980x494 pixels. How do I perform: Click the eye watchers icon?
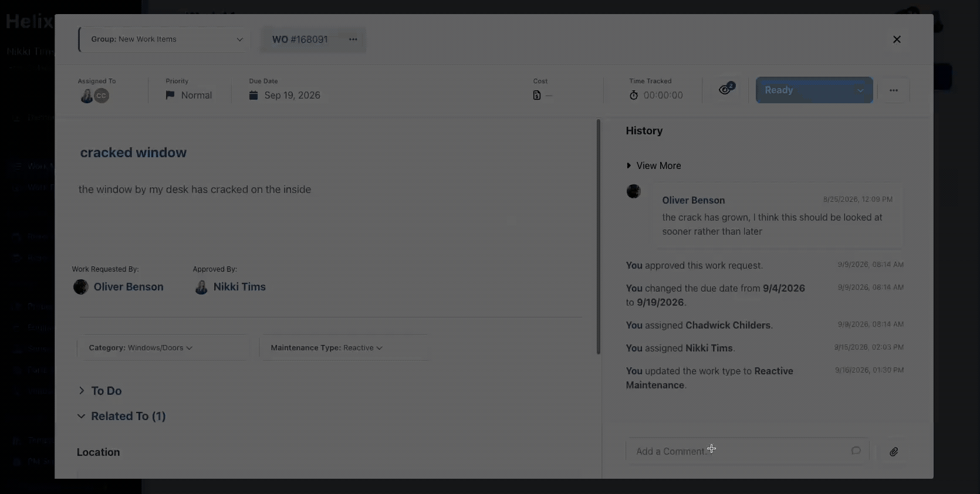pyautogui.click(x=725, y=90)
